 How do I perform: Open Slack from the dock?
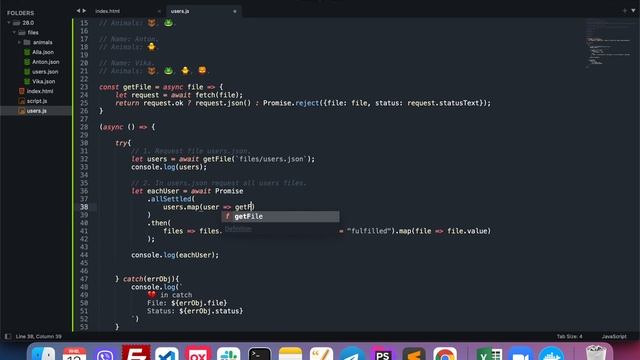pos(229,353)
